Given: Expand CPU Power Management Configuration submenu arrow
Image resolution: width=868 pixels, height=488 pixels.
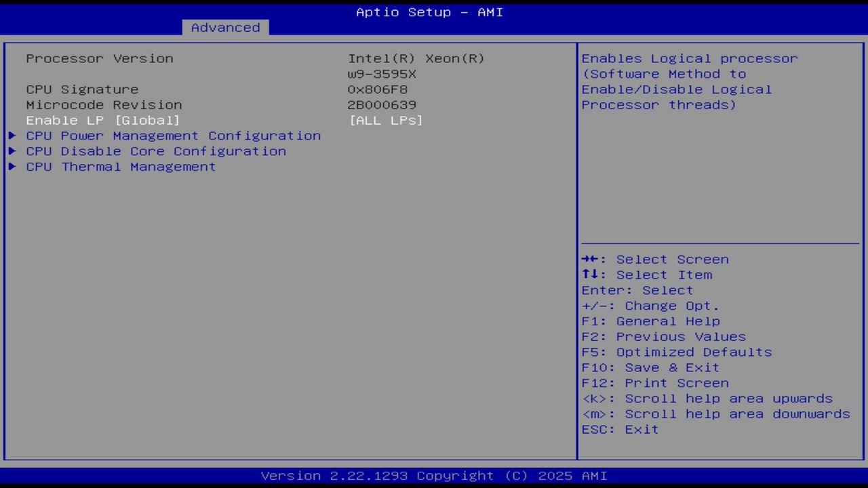Looking at the screenshot, I should click(12, 136).
